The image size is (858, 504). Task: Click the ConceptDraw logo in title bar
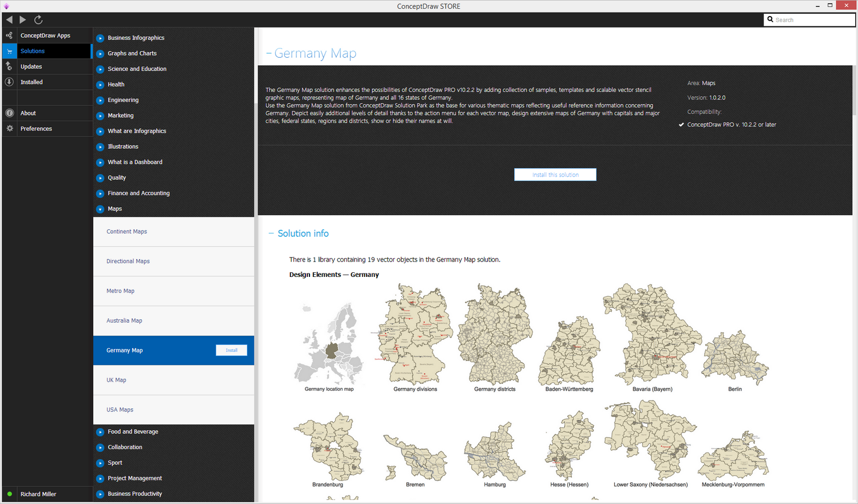pyautogui.click(x=6, y=6)
